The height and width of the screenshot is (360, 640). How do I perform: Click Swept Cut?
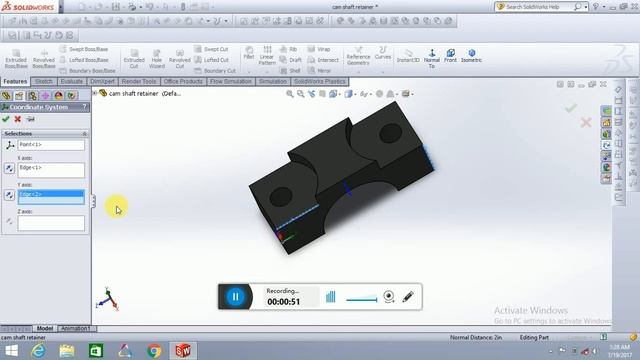[x=212, y=49]
